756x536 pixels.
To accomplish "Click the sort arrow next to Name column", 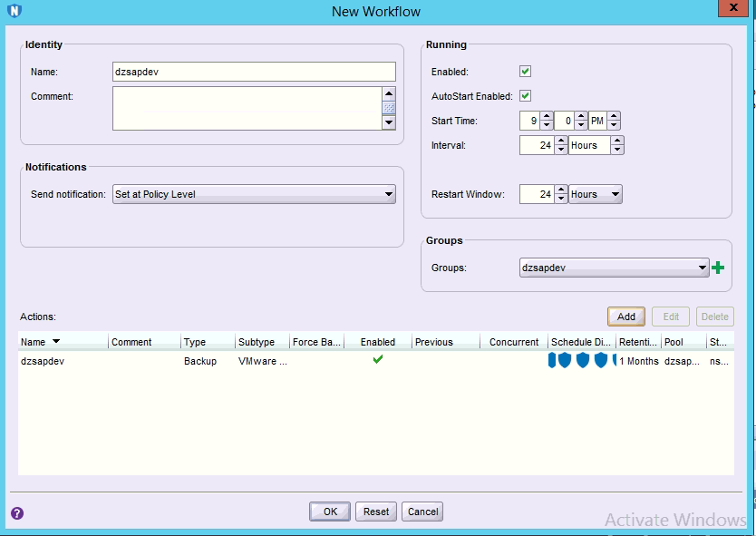I will [57, 342].
